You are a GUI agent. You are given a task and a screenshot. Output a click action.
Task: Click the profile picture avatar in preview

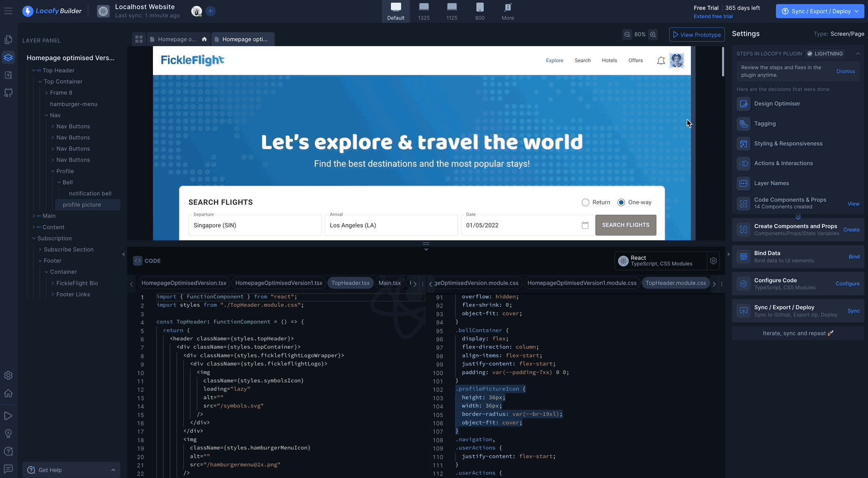click(677, 61)
